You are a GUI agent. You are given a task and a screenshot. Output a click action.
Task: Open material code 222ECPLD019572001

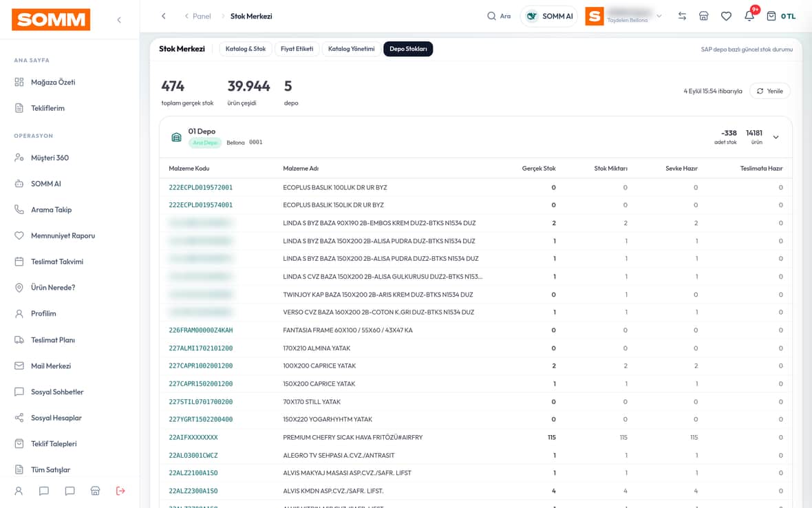click(x=200, y=187)
